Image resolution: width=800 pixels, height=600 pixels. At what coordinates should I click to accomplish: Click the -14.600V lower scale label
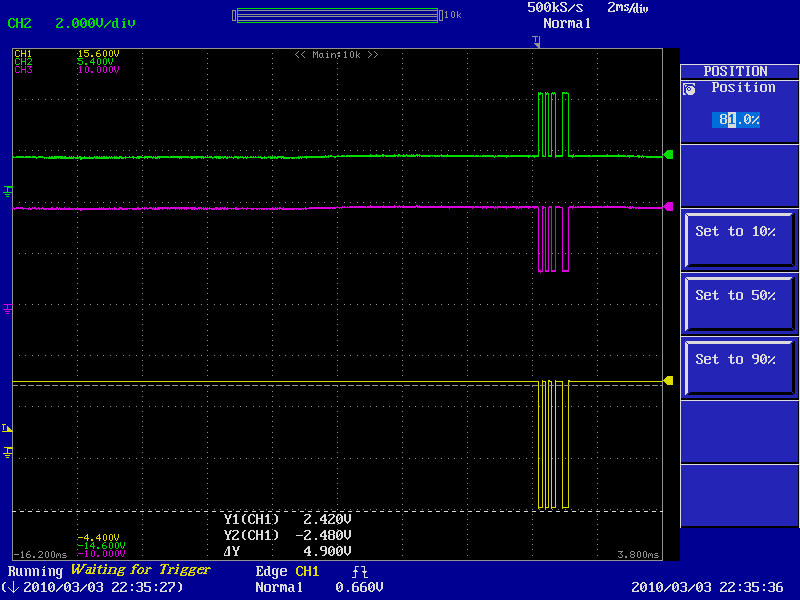tap(101, 545)
